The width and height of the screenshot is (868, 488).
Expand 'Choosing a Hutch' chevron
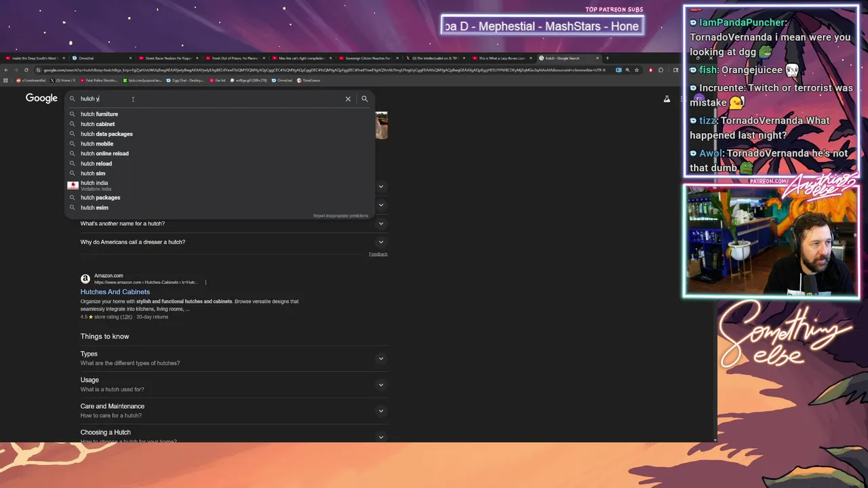pyautogui.click(x=380, y=437)
